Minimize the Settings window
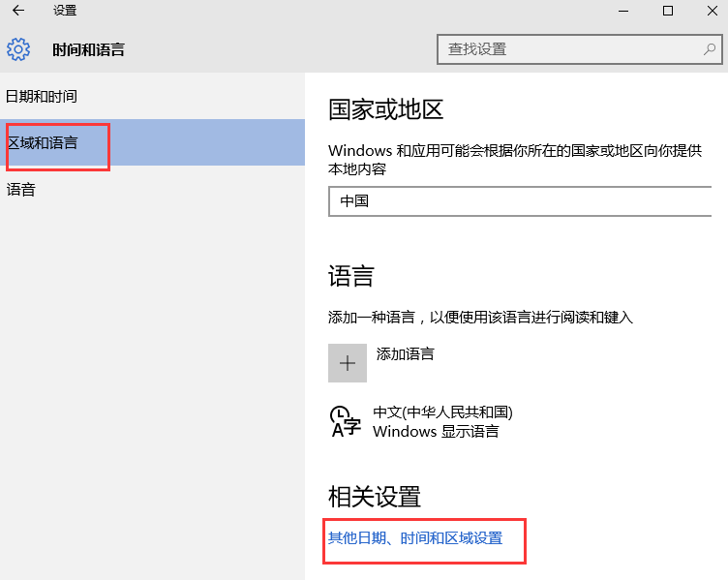This screenshot has height=580, width=728. point(622,11)
